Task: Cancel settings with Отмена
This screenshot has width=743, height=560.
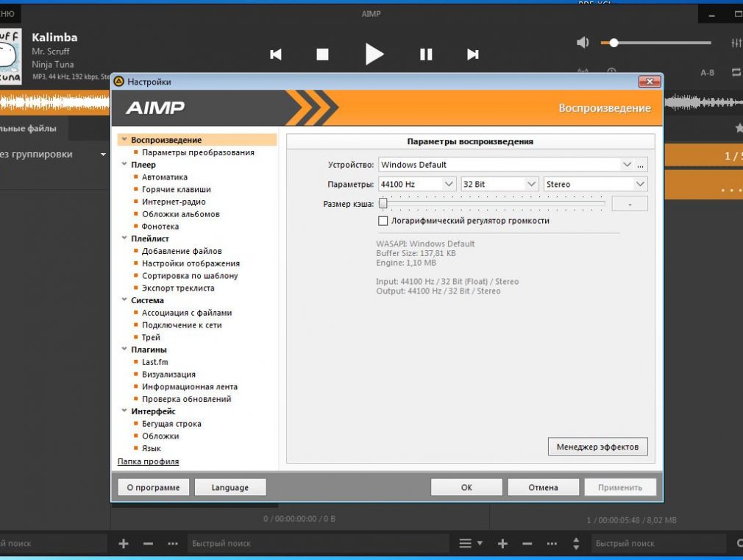Action: pos(543,487)
